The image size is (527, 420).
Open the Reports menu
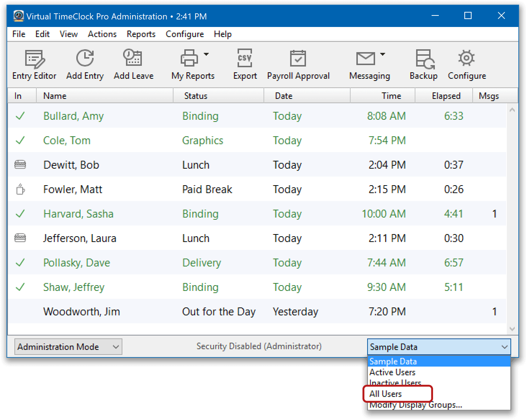141,34
